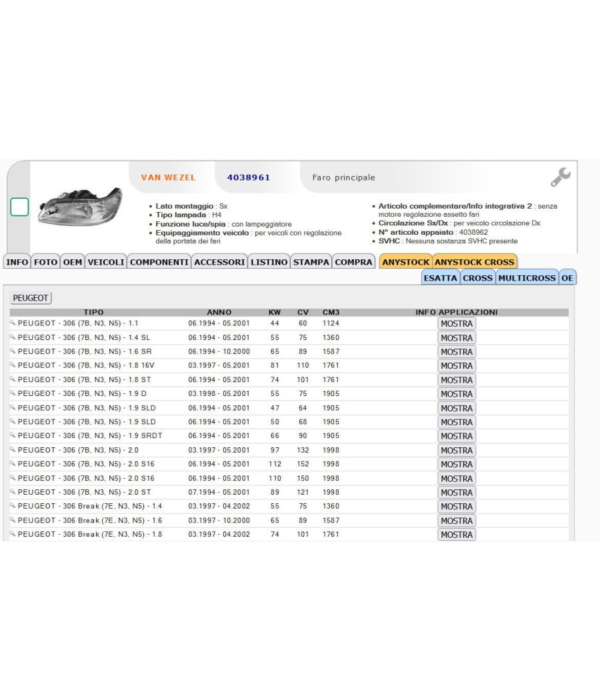Image resolution: width=600 pixels, height=700 pixels.
Task: Click magnifier icon for 306 1.1 row
Action: tap(13, 322)
